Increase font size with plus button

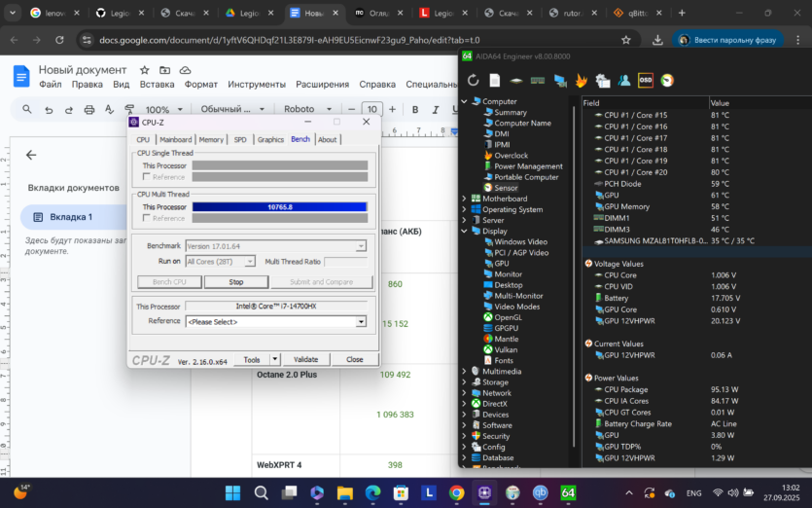[x=392, y=109]
